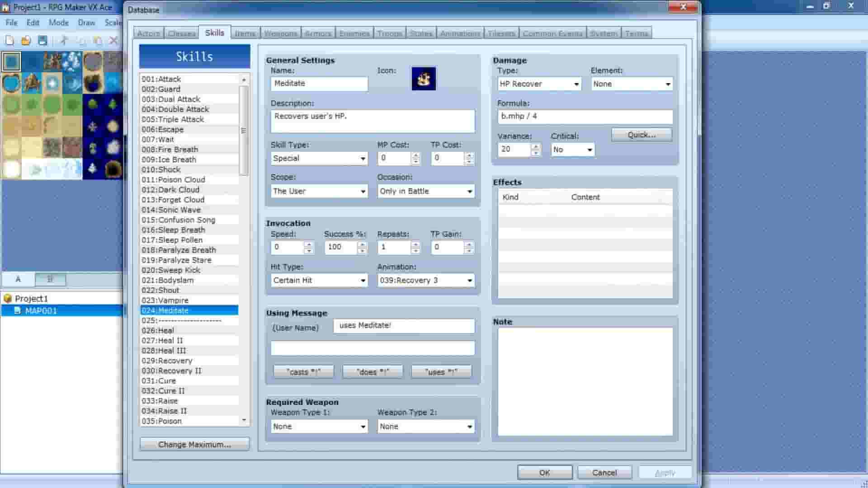Open the Animation dropdown showing 039:Recovery 3
Image resolution: width=868 pixels, height=488 pixels.
pos(469,280)
